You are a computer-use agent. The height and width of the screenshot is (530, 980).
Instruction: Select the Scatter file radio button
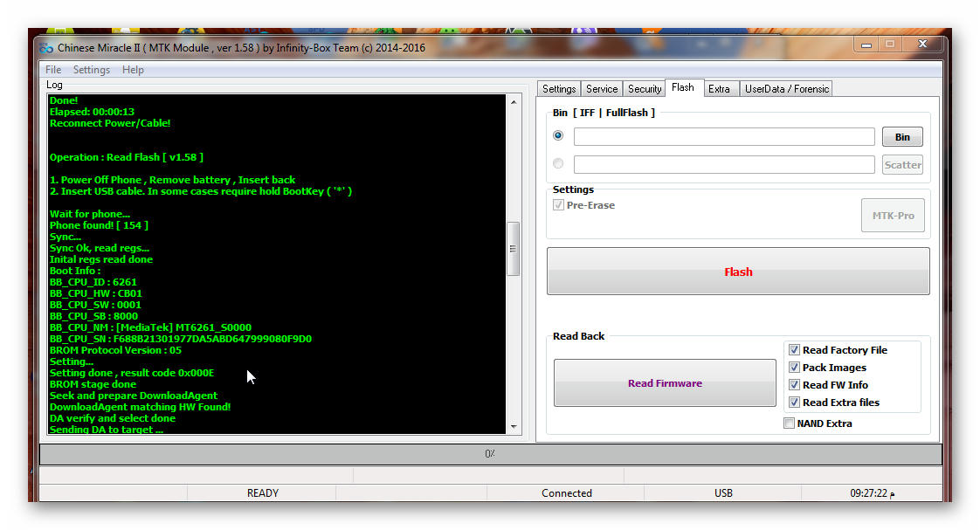click(x=558, y=164)
